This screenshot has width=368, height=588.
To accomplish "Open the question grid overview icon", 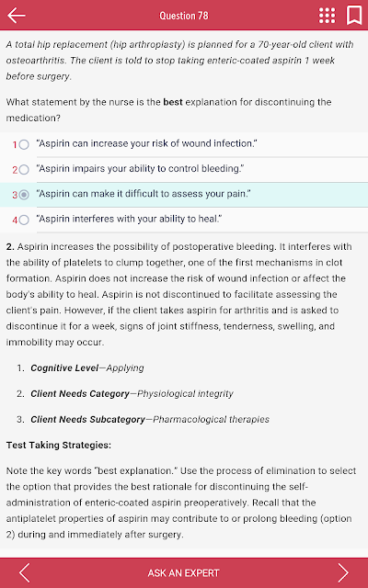I will tap(328, 16).
